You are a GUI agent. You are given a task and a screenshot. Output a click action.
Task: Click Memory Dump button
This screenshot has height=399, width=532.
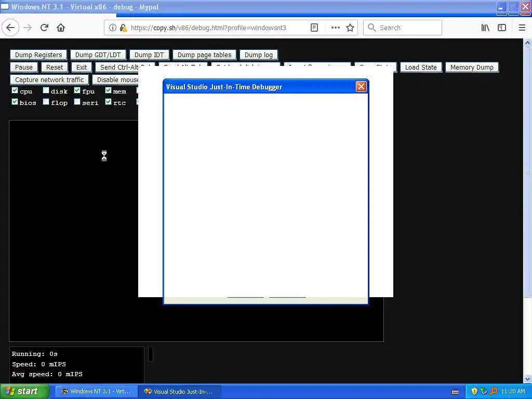point(472,68)
